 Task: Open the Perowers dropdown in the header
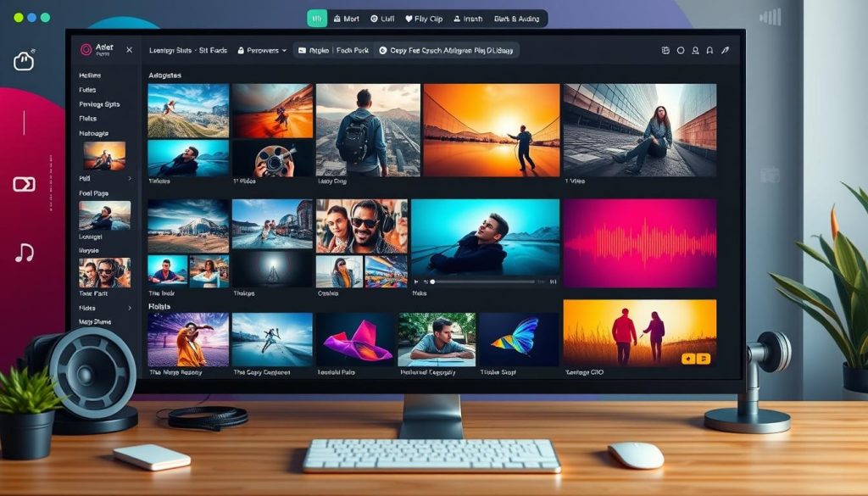point(262,51)
